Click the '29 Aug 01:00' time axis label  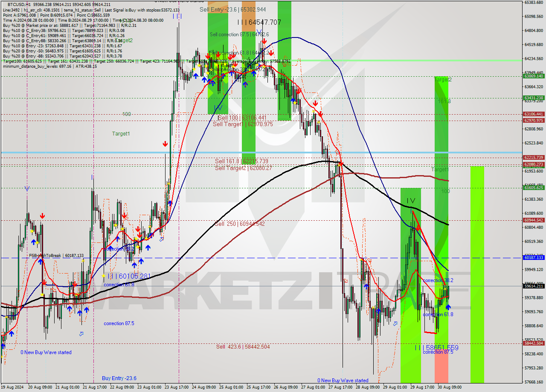[396, 387]
